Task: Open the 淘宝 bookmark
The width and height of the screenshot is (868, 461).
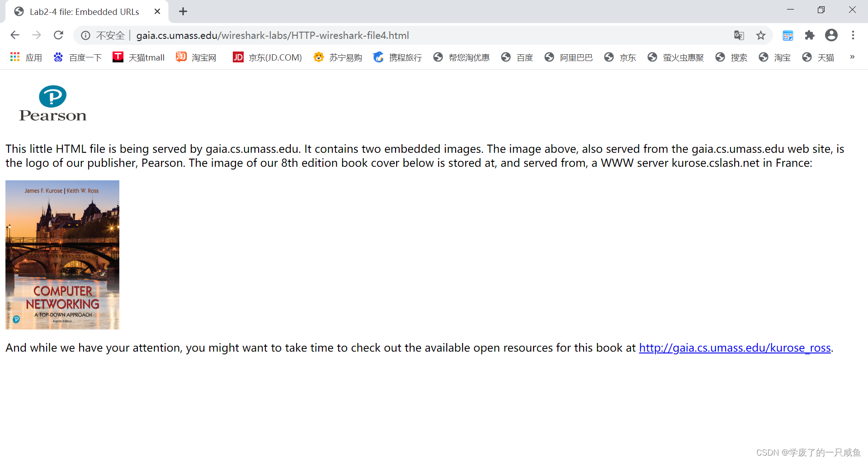Action: click(775, 57)
